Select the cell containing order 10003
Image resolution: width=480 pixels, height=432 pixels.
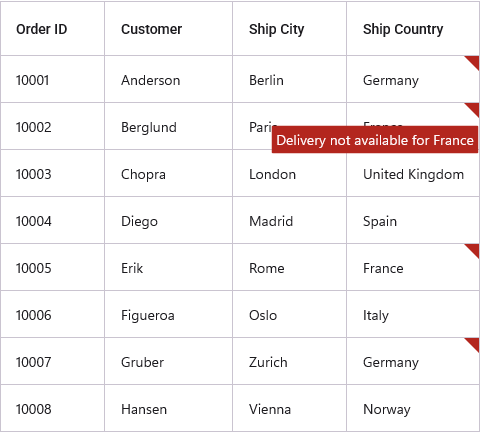pyautogui.click(x=52, y=173)
